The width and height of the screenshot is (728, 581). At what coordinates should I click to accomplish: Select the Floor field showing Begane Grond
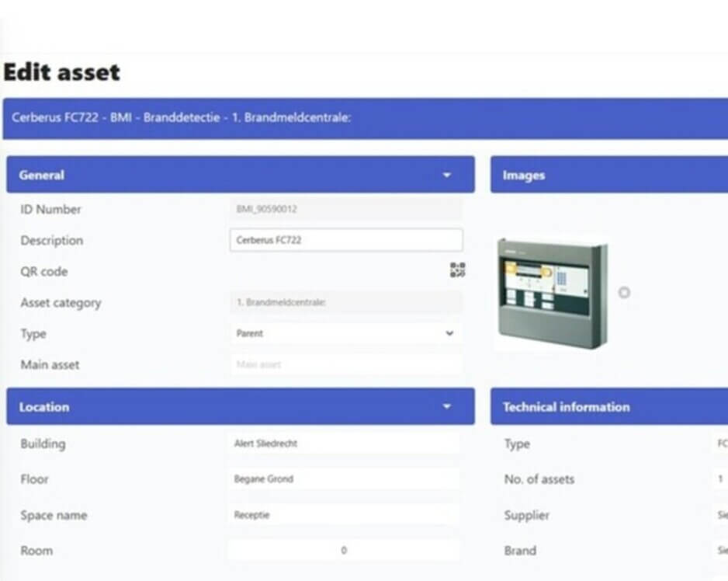[345, 479]
